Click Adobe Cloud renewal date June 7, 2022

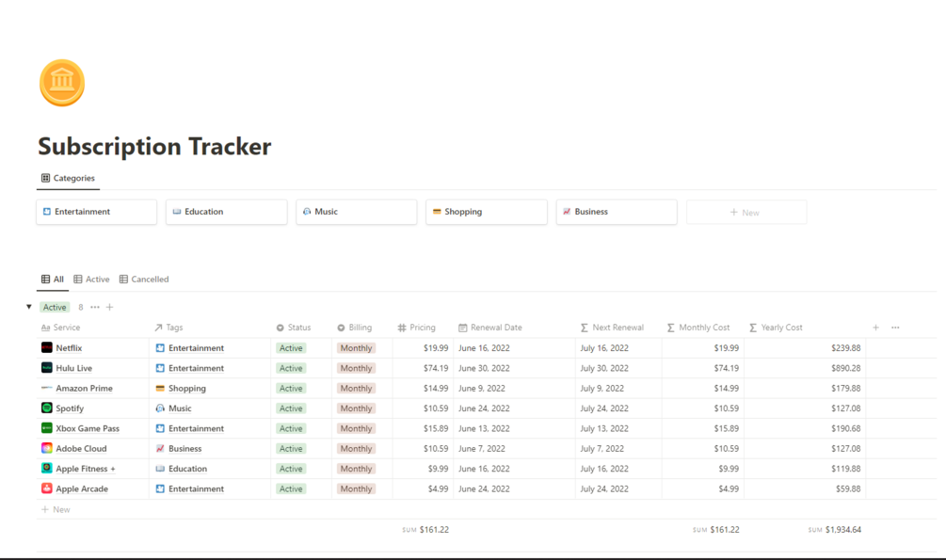click(481, 448)
